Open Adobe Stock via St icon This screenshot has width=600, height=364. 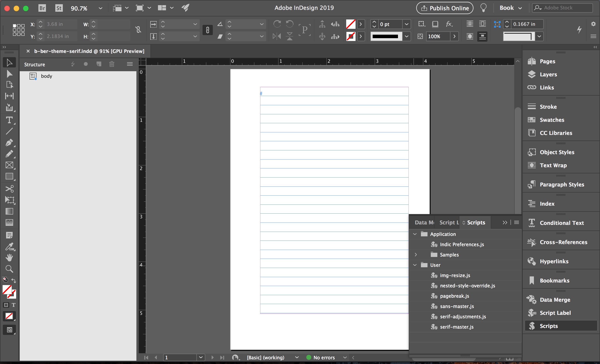[59, 8]
